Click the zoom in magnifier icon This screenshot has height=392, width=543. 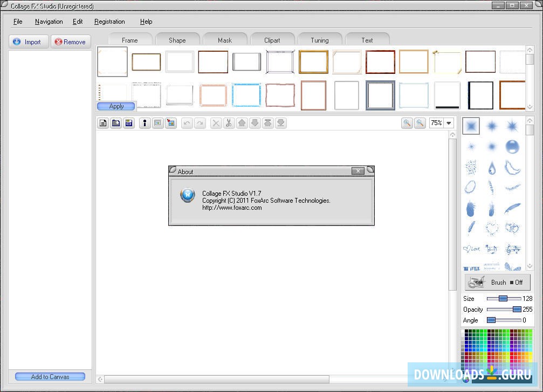(x=407, y=123)
